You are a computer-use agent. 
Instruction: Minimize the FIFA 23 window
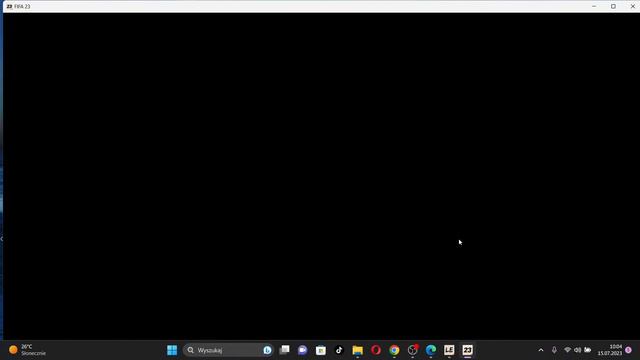pos(594,7)
